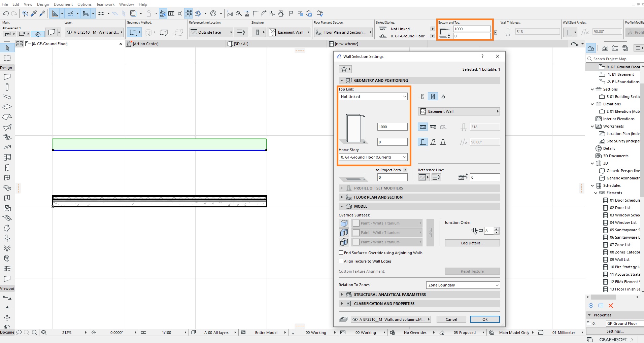The height and width of the screenshot is (343, 644).
Task: Click the Undo arrow in the toolbar
Action: 5,13
